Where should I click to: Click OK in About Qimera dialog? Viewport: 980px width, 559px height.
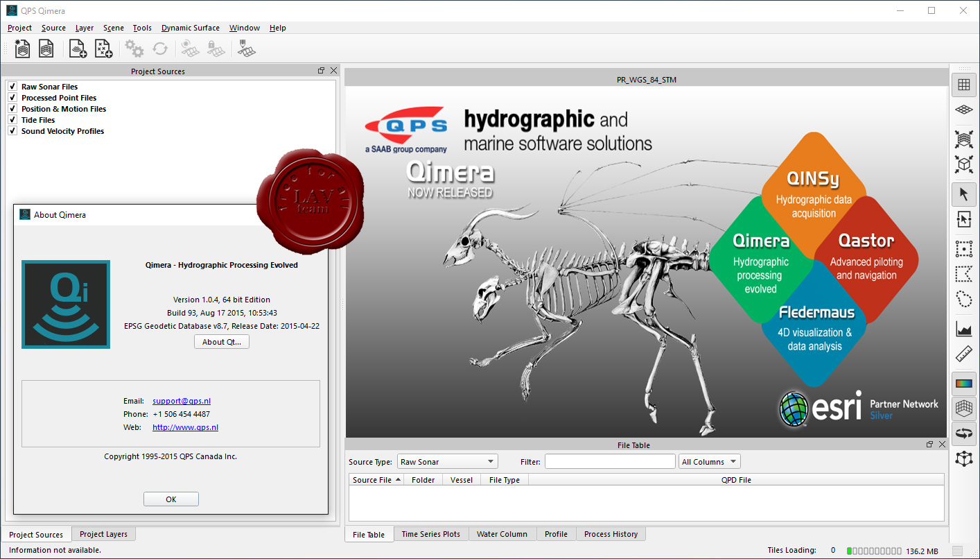pos(171,499)
